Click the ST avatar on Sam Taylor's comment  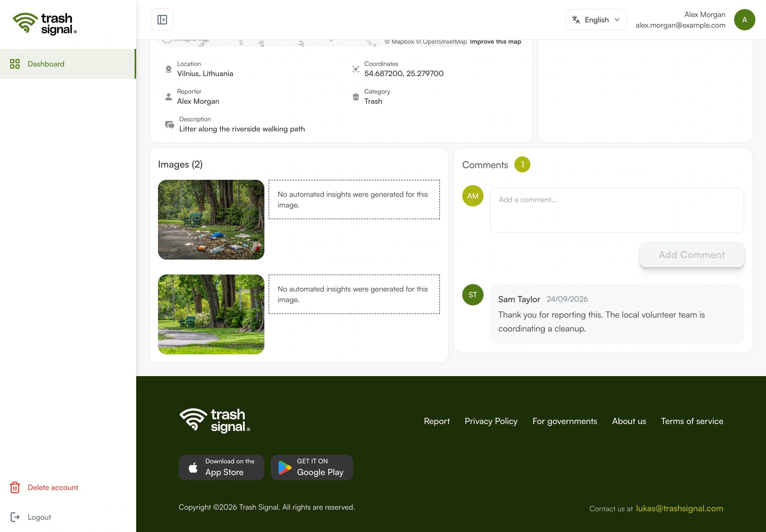point(473,295)
